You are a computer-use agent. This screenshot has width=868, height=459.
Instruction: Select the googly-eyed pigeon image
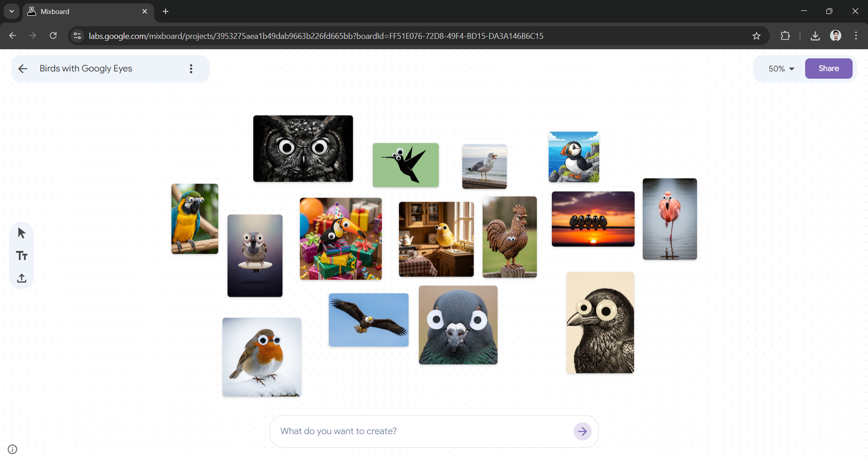[x=457, y=325]
